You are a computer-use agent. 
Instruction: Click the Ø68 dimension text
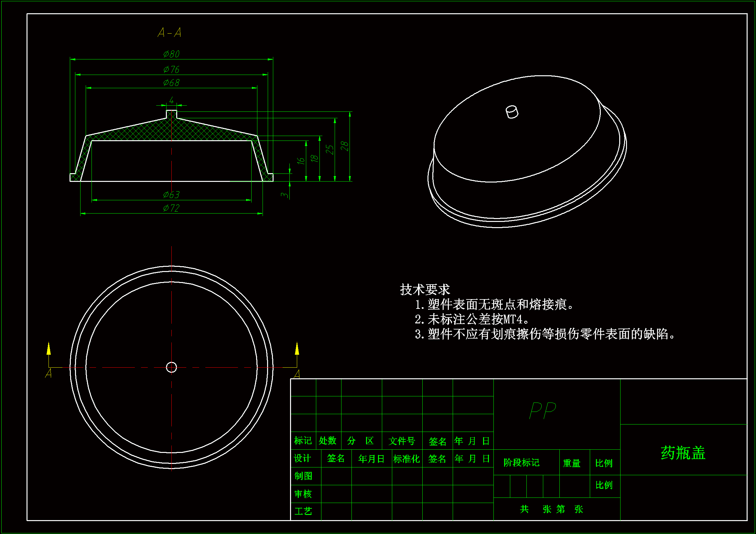(171, 83)
